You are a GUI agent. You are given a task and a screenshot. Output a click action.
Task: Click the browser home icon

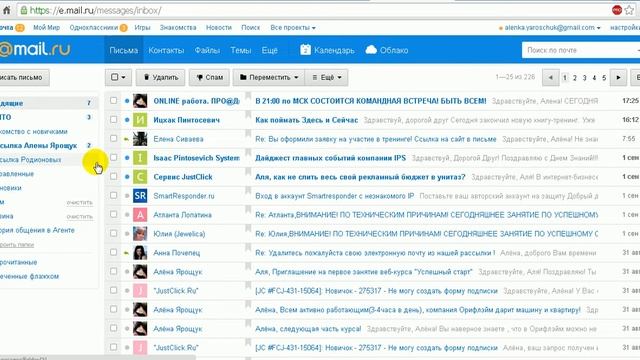pos(7,10)
